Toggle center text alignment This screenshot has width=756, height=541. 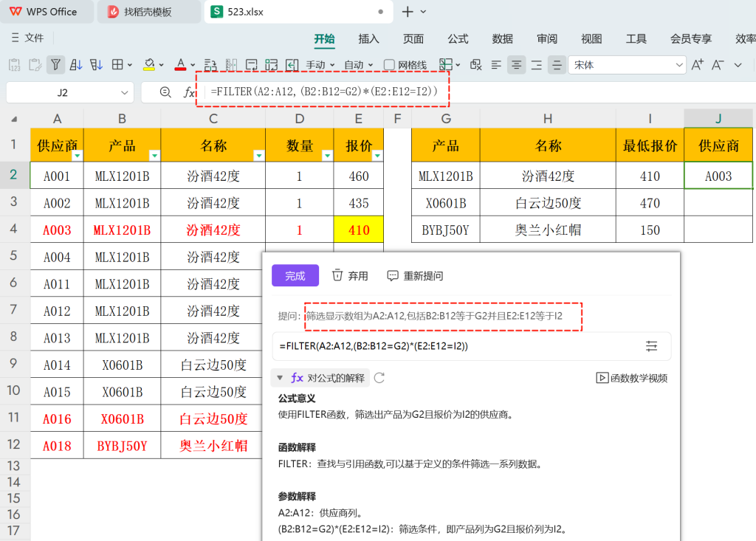[x=516, y=65]
